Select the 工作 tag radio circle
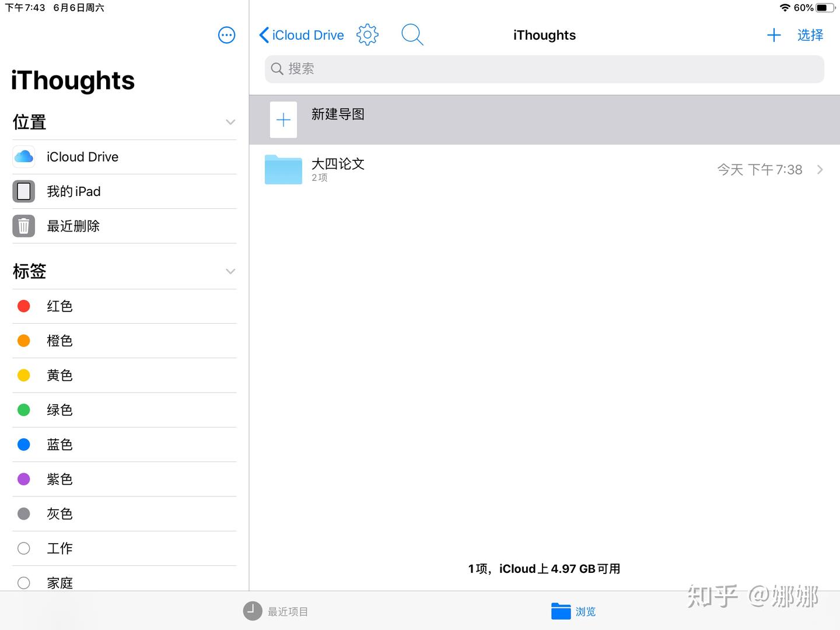This screenshot has height=630, width=840. pyautogui.click(x=23, y=548)
